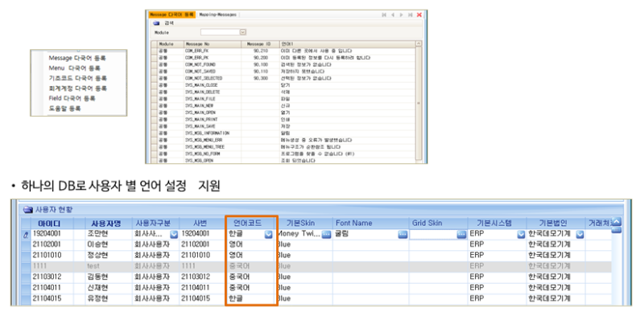Choose Message 다국어 등록 menu entry

pos(77,58)
